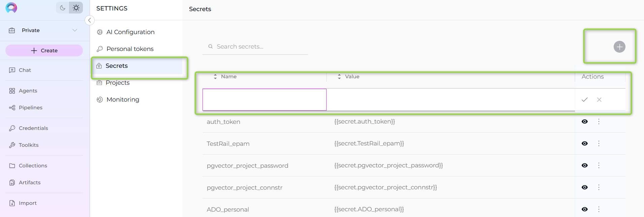The height and width of the screenshot is (217, 644).
Task: Add a new secret with plus icon
Action: 619,47
